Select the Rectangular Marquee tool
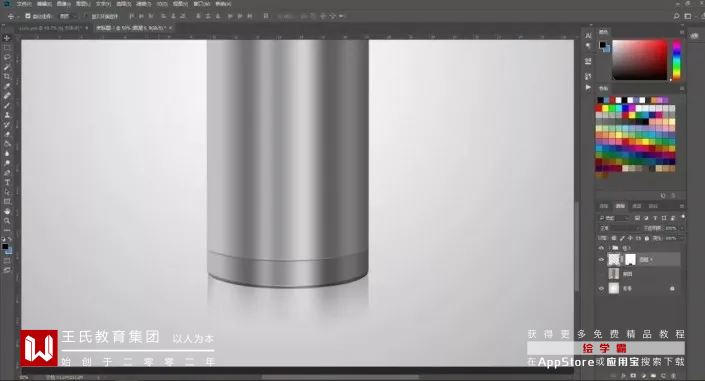 point(7,48)
